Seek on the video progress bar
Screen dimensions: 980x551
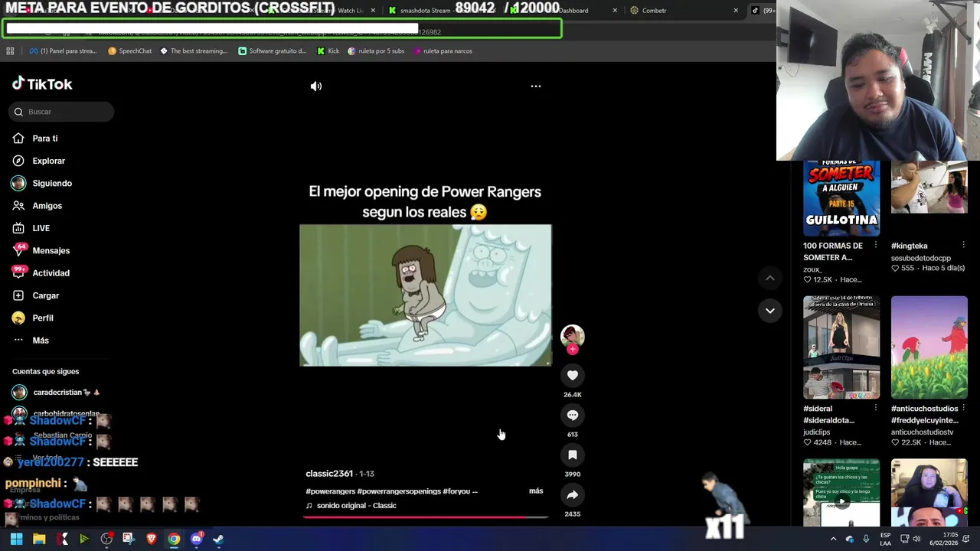coord(425,517)
